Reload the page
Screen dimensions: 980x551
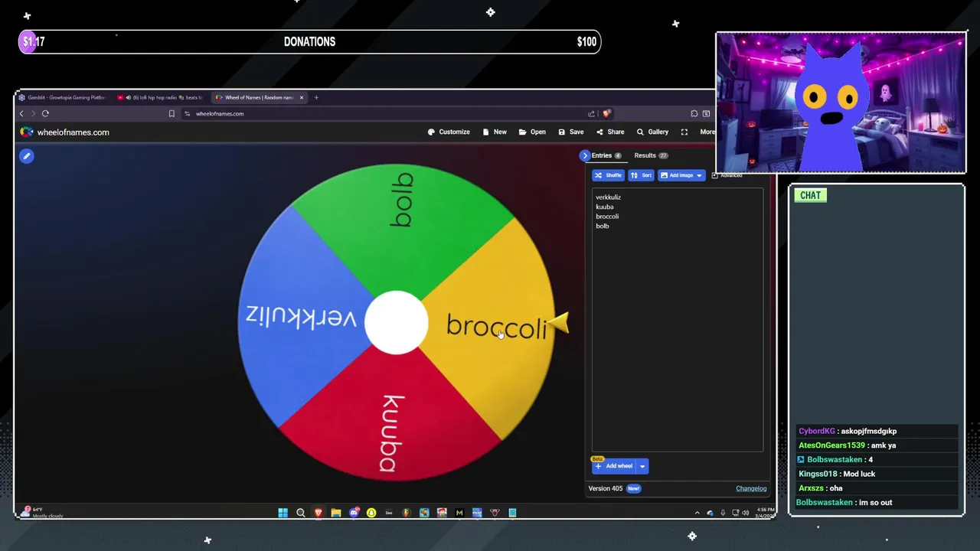(45, 113)
